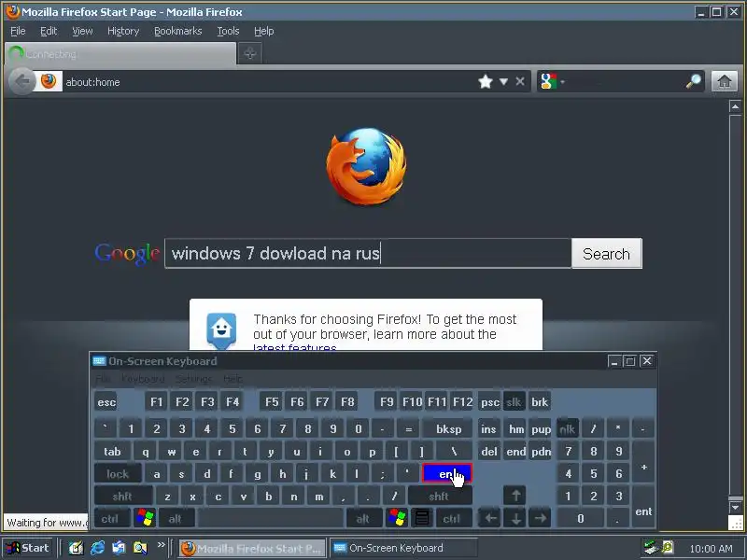This screenshot has width=747, height=560.
Task: Click the yellow system tray icon
Action: [668, 548]
